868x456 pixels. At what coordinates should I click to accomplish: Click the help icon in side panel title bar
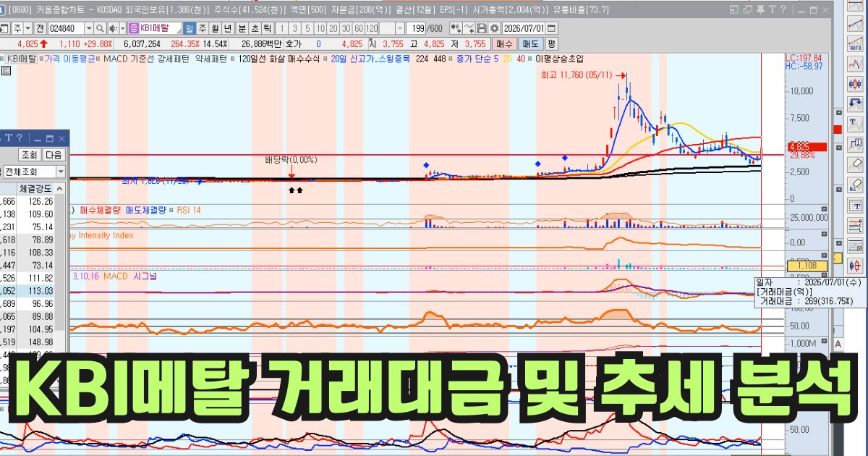(x=20, y=138)
